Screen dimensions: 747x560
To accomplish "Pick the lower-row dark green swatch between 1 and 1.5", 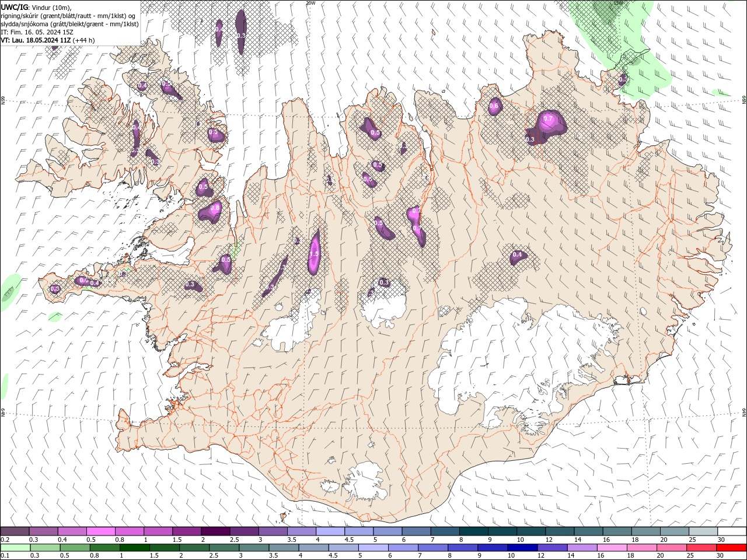I will 134,548.
